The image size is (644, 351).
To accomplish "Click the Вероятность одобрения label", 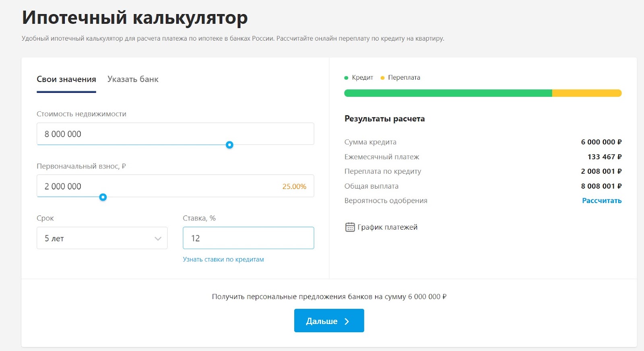I will (x=386, y=201).
